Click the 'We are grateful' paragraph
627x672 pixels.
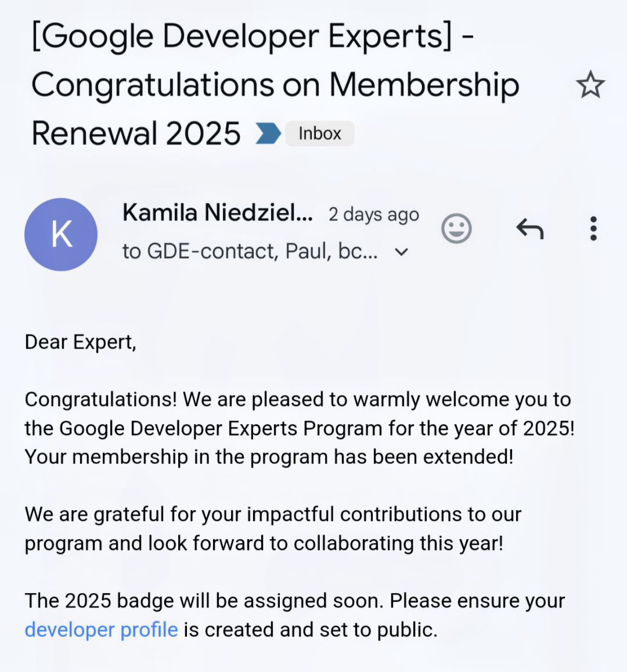[273, 529]
